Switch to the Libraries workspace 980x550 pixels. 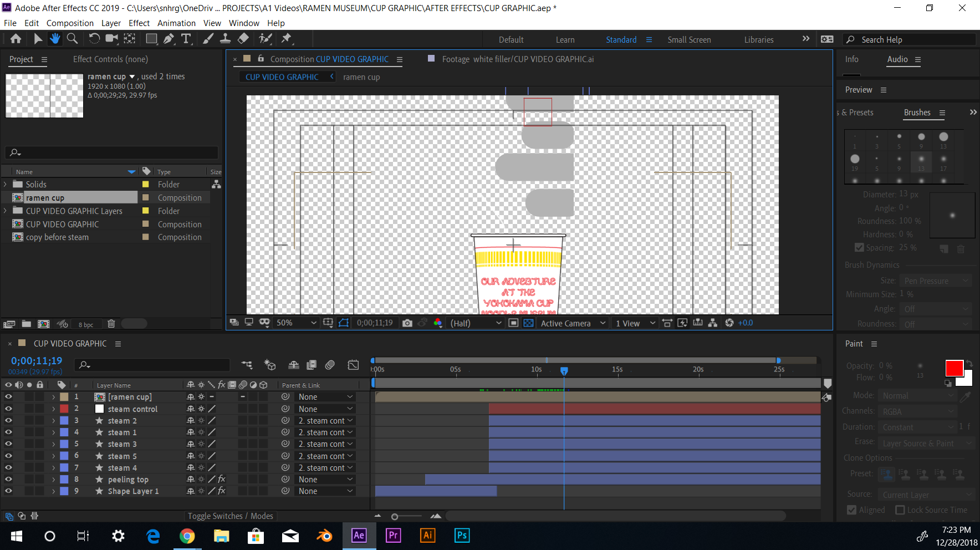point(759,40)
